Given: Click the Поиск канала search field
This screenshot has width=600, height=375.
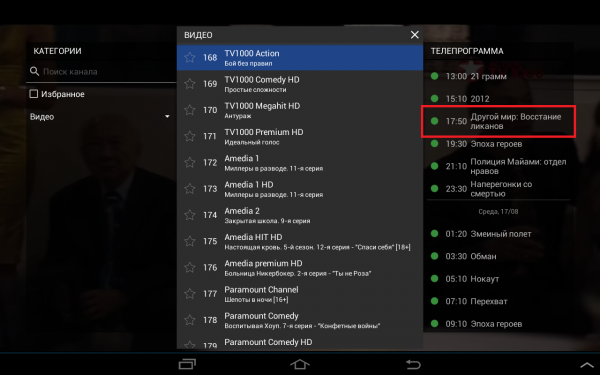Looking at the screenshot, I should click(101, 72).
